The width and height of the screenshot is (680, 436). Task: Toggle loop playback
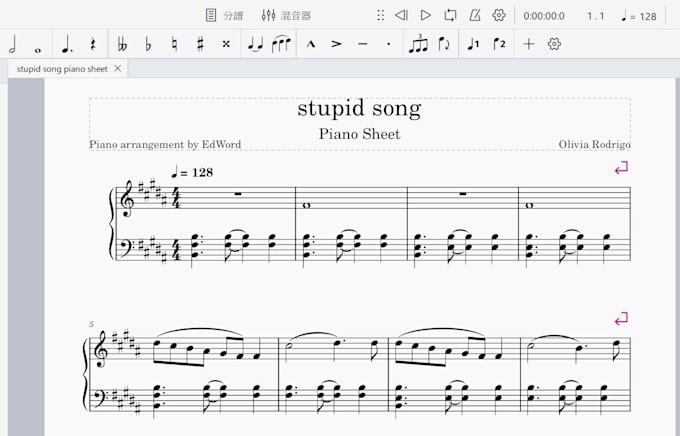[450, 16]
